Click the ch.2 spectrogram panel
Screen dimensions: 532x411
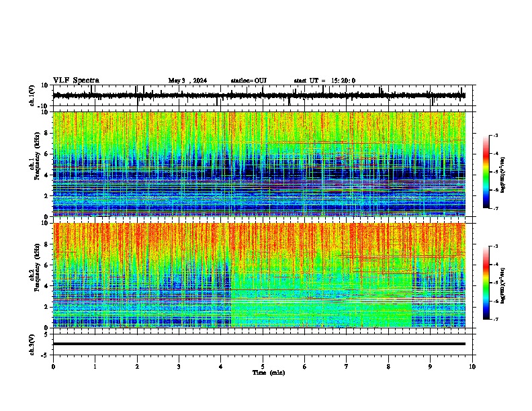click(259, 275)
